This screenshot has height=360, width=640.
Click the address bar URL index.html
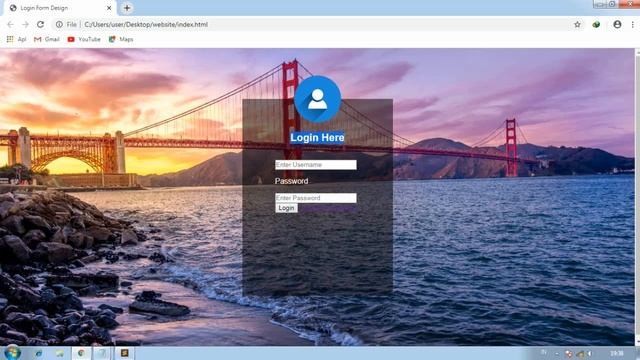click(x=146, y=24)
